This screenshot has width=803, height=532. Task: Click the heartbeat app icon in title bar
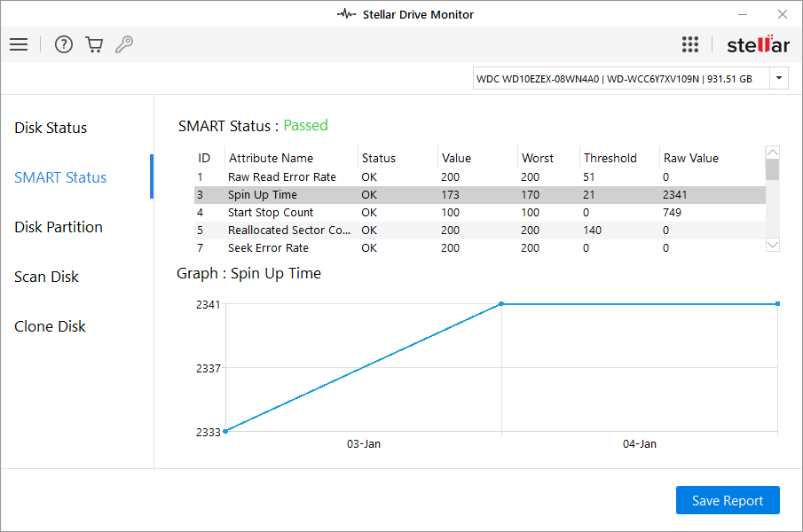346,14
